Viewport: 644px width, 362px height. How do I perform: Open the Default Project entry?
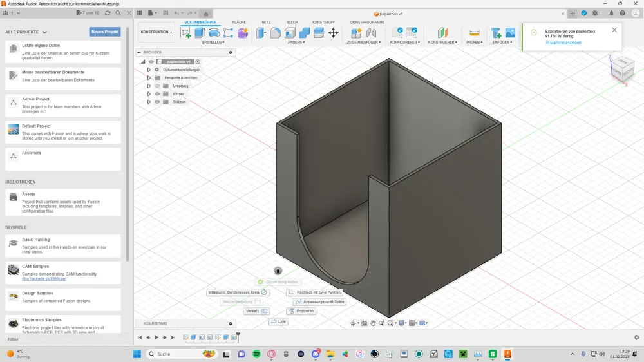63,132
